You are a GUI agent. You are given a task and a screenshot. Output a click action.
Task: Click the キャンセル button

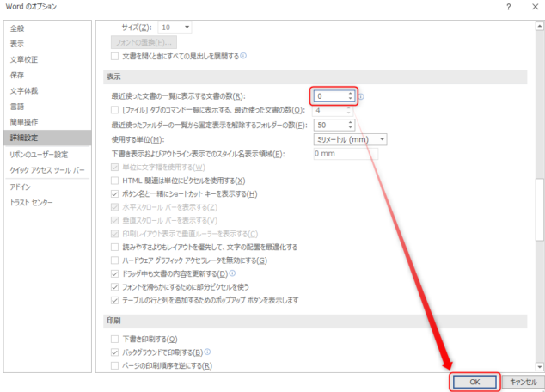click(524, 383)
